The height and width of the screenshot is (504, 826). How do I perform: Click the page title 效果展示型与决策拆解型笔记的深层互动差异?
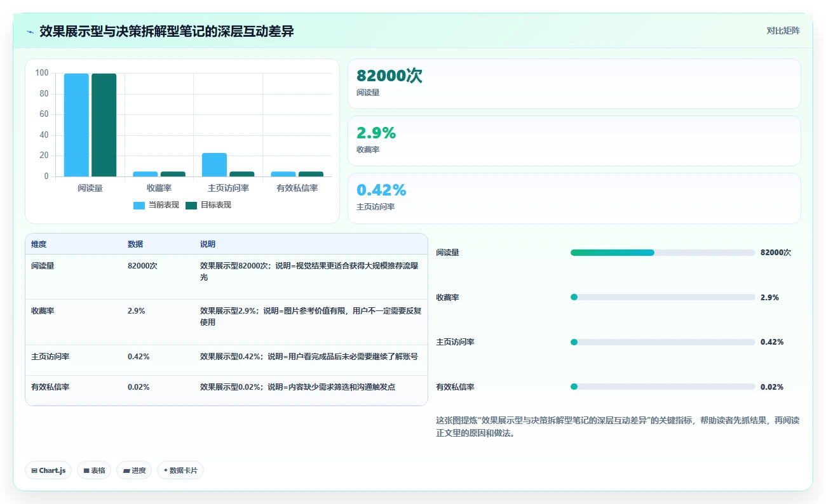point(166,31)
